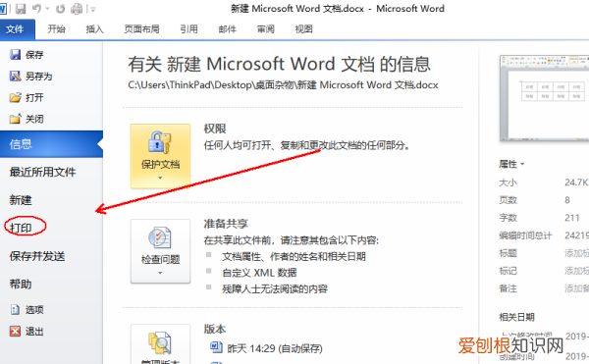The image size is (589, 364).
Task: Click the 大小 label in properties
Action: 508,182
